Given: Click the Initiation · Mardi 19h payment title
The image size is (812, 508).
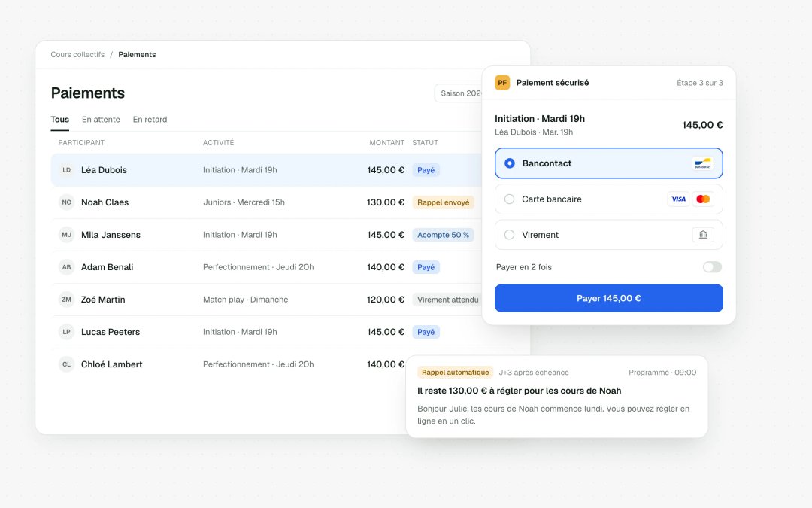Looking at the screenshot, I should (x=540, y=119).
